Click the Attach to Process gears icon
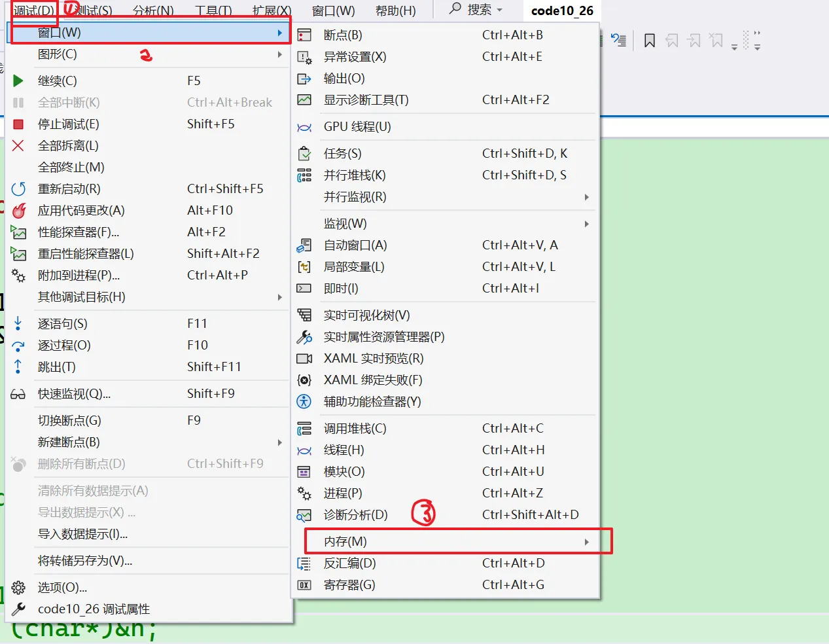The image size is (829, 644). pos(18,275)
